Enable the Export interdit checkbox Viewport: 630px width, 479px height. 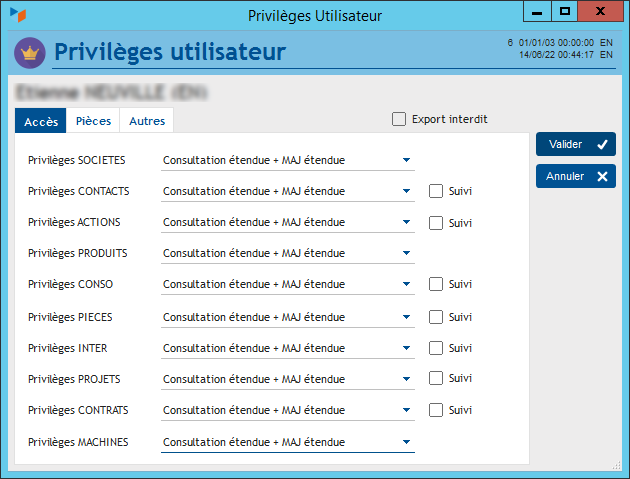tap(400, 119)
